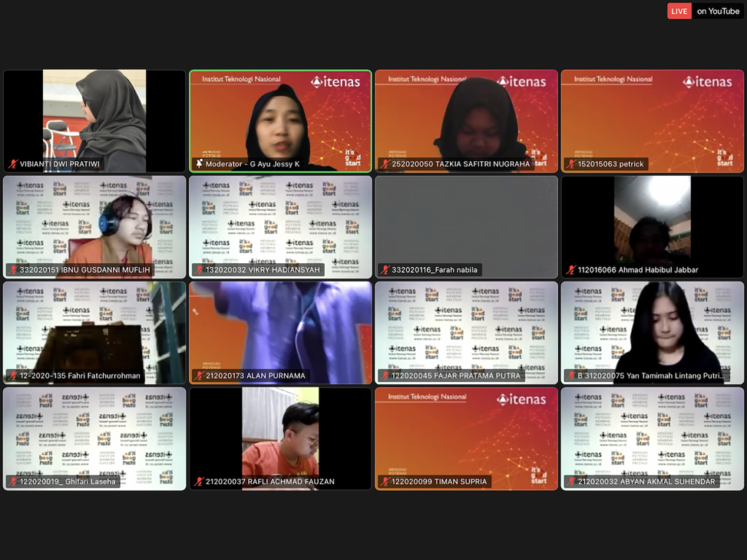Click the name label 'Fahri Fatchurrohman'
Image resolution: width=747 pixels, height=560 pixels.
(x=80, y=376)
